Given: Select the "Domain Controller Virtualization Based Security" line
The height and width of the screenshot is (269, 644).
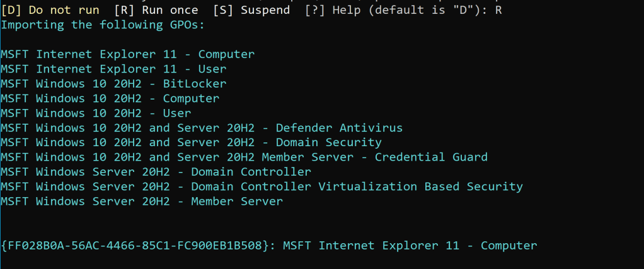Looking at the screenshot, I should 262,186.
